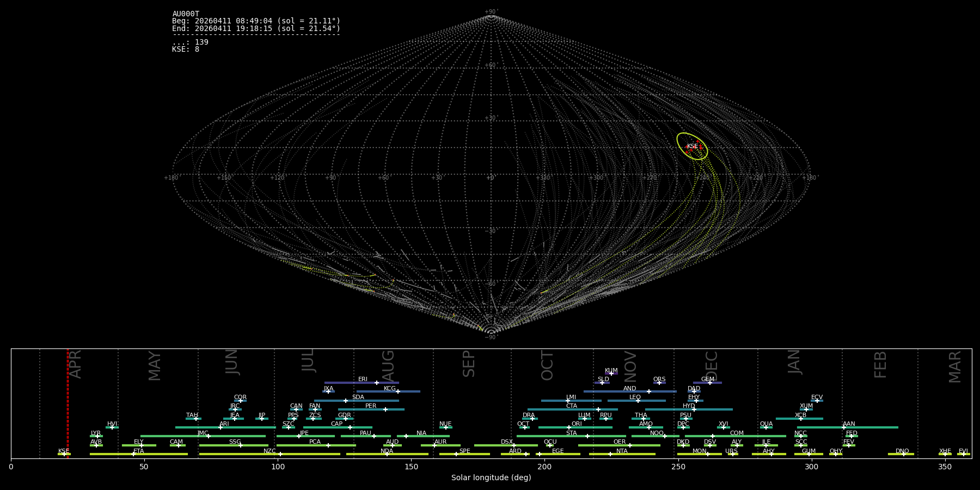Click the 'End: 20260411 19:18:15' line

256,28
